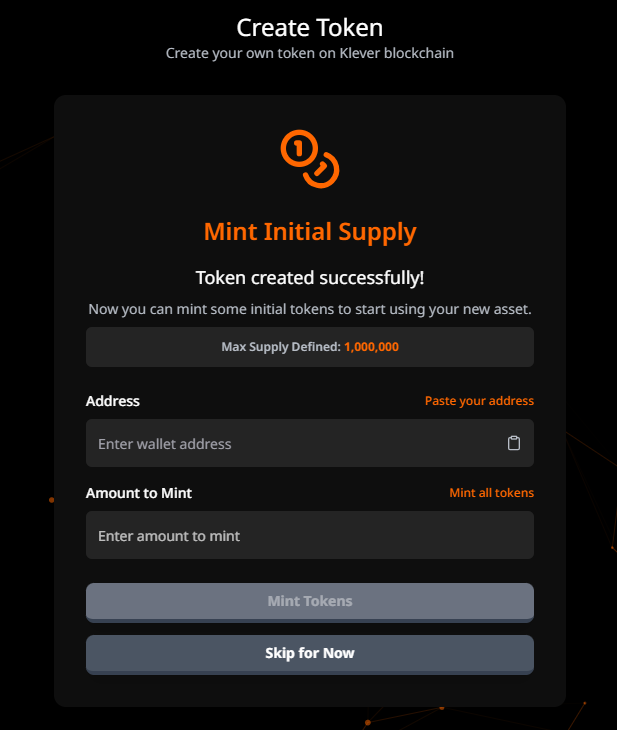Click into the amount to mint field
The width and height of the screenshot is (617, 730).
[309, 536]
